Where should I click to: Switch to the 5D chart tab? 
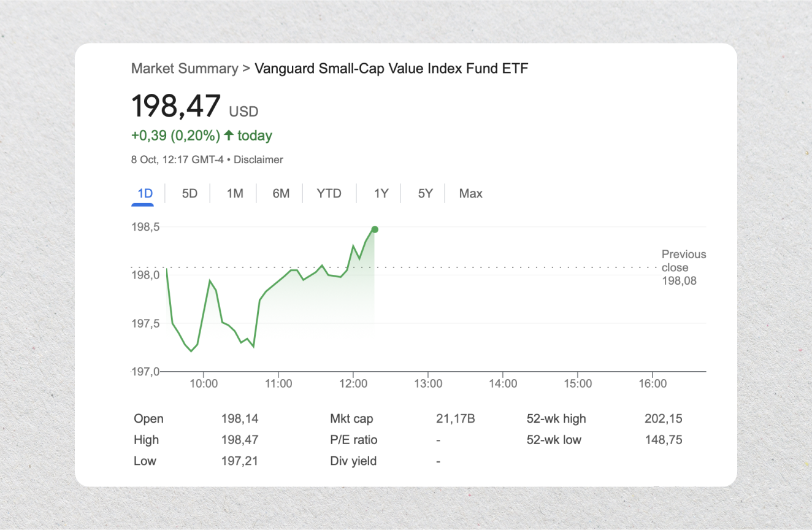[x=189, y=193]
